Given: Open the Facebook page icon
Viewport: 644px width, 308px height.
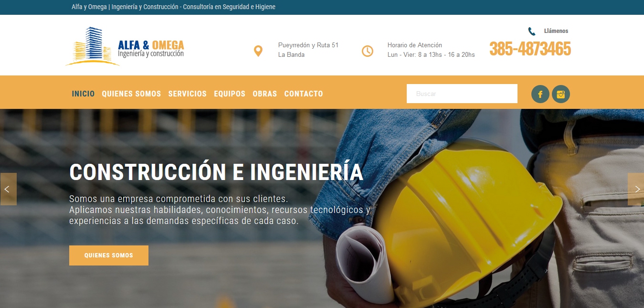Looking at the screenshot, I should coord(540,94).
